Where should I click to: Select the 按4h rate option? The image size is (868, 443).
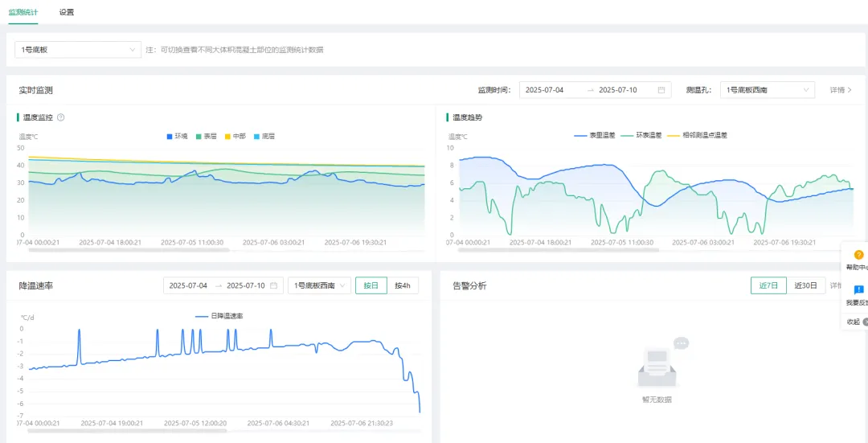tap(403, 285)
